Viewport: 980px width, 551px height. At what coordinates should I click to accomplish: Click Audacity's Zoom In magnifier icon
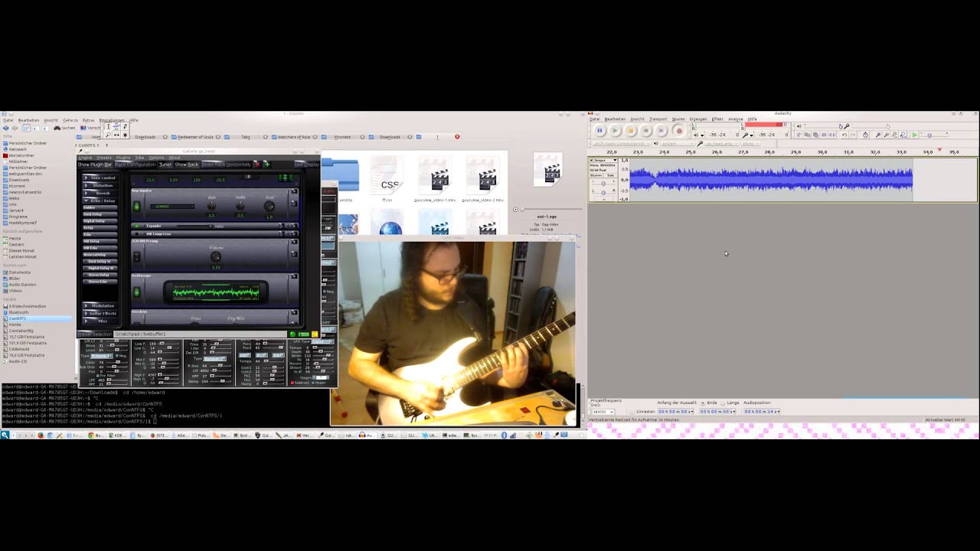(x=877, y=135)
